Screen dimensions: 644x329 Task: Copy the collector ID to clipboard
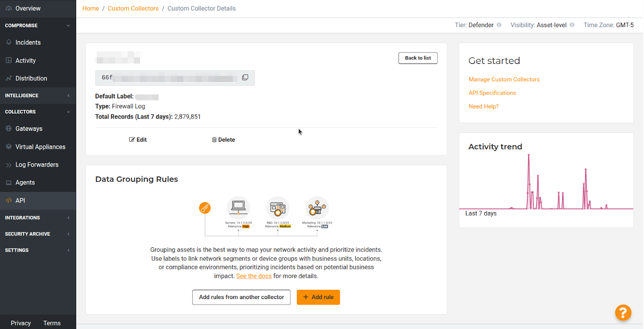point(245,78)
